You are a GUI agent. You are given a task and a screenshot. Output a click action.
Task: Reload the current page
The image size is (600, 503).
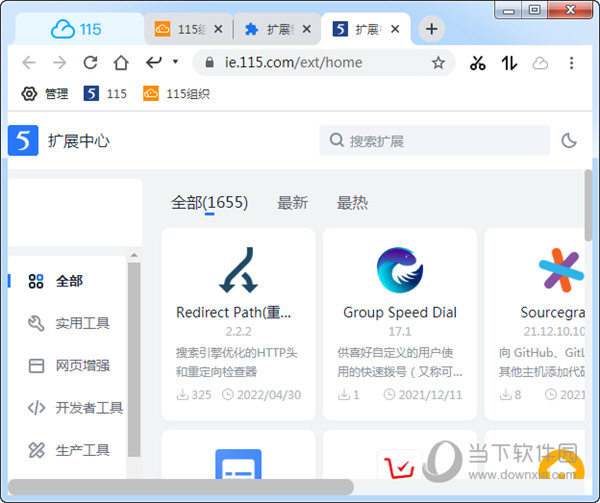pyautogui.click(x=90, y=63)
